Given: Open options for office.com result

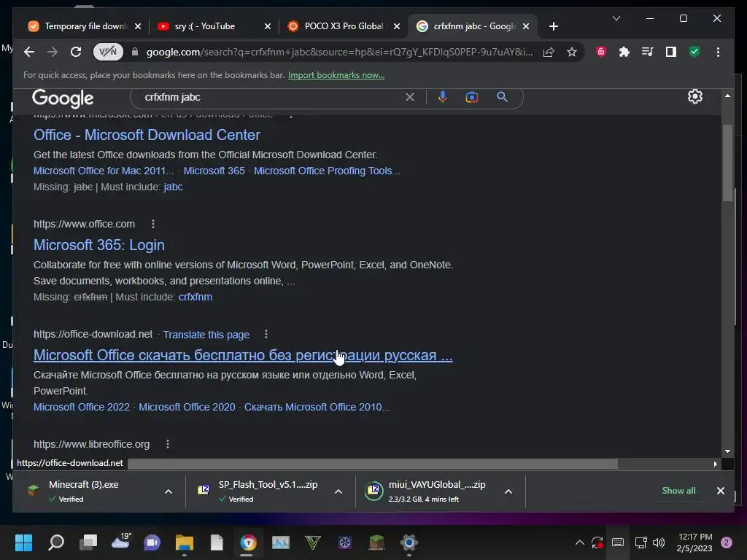Looking at the screenshot, I should [x=153, y=224].
